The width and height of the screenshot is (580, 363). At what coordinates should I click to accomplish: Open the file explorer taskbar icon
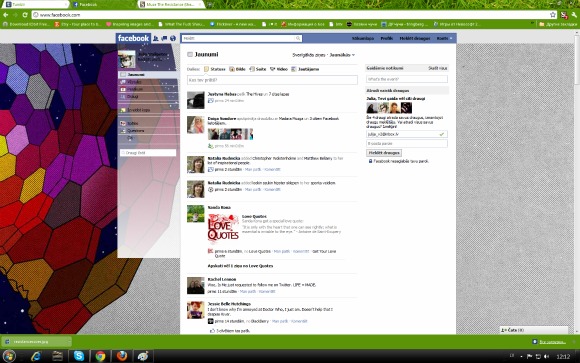click(57, 356)
